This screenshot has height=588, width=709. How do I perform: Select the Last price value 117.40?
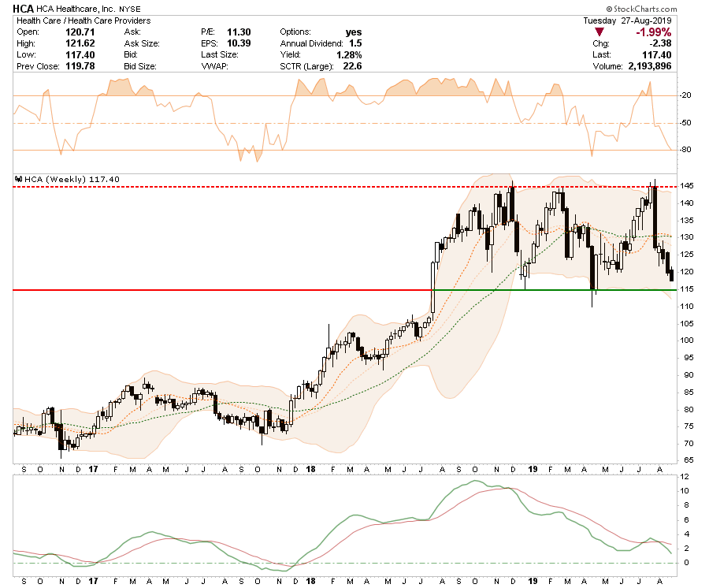pos(657,54)
